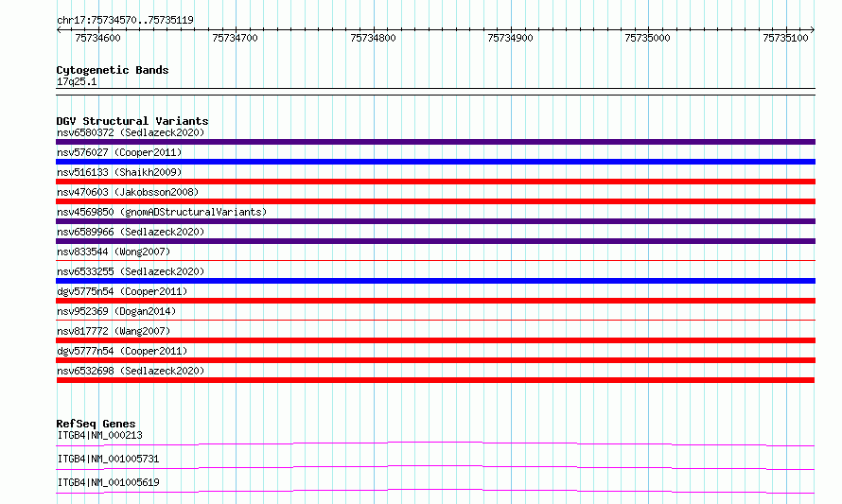Click ruler coordinate 75734600
This screenshot has width=842, height=504.
97,38
